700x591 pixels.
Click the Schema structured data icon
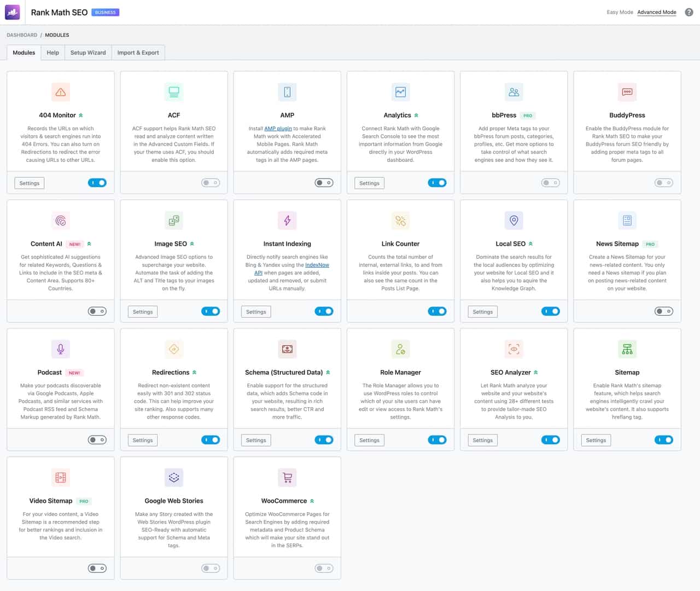coord(287,349)
